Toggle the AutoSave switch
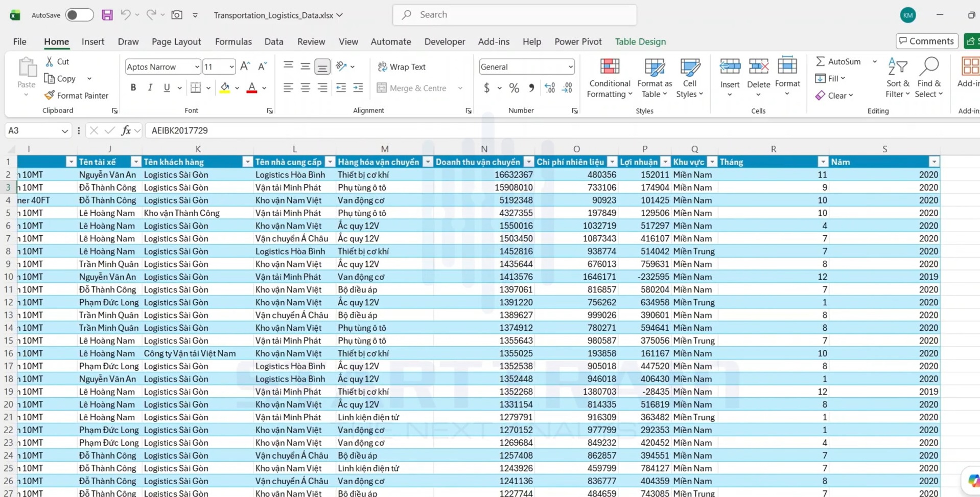This screenshot has width=980, height=497. click(79, 15)
